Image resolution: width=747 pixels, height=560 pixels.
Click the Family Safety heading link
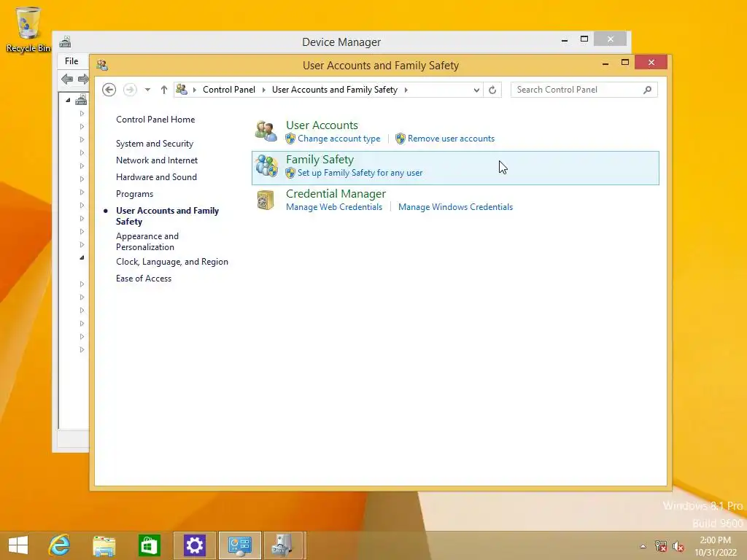320,159
